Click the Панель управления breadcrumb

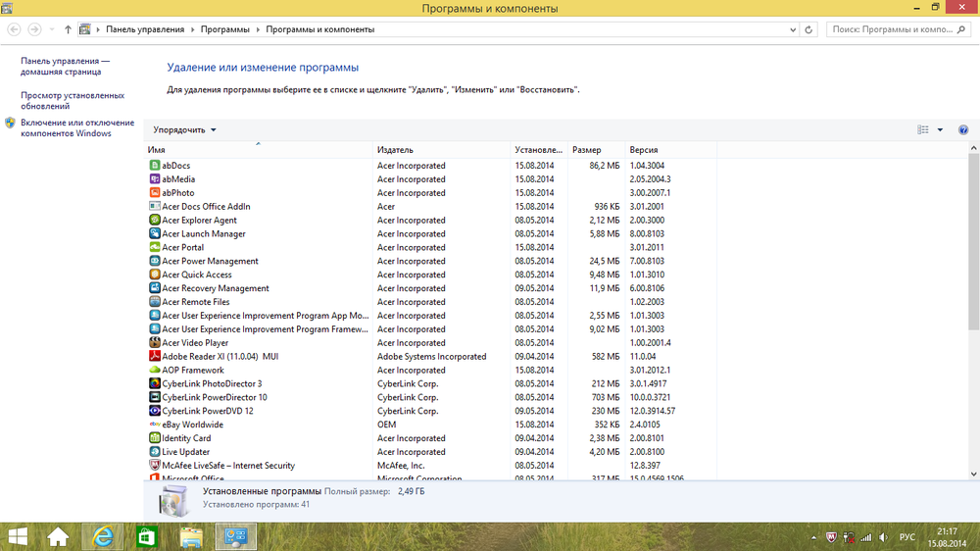(x=145, y=29)
